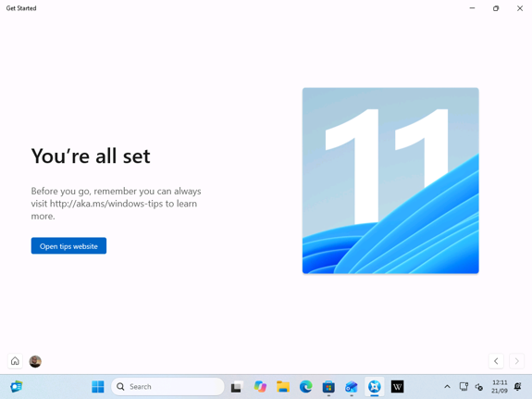
Task: Open clock showing 12:11
Action: coord(500,386)
